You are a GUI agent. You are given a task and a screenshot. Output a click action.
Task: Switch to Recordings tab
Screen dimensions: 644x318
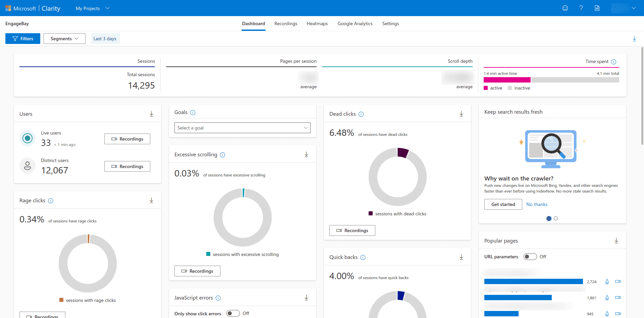point(286,23)
